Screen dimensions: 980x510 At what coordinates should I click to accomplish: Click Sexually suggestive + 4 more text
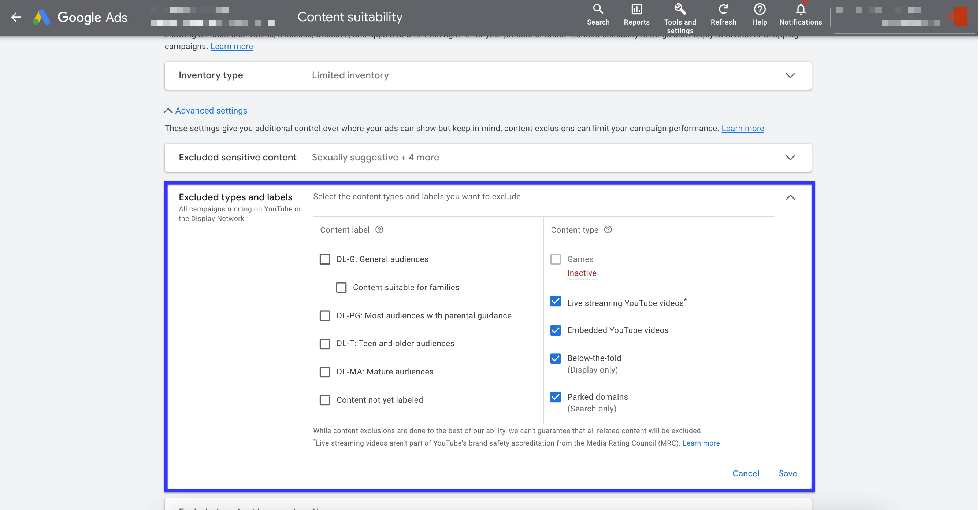[x=375, y=158]
